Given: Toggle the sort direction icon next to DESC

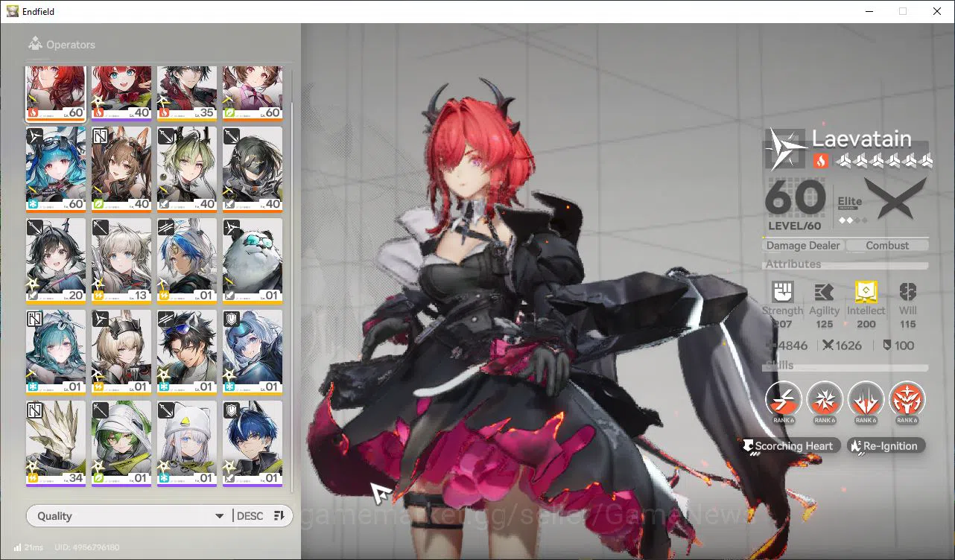Looking at the screenshot, I should tap(279, 516).
